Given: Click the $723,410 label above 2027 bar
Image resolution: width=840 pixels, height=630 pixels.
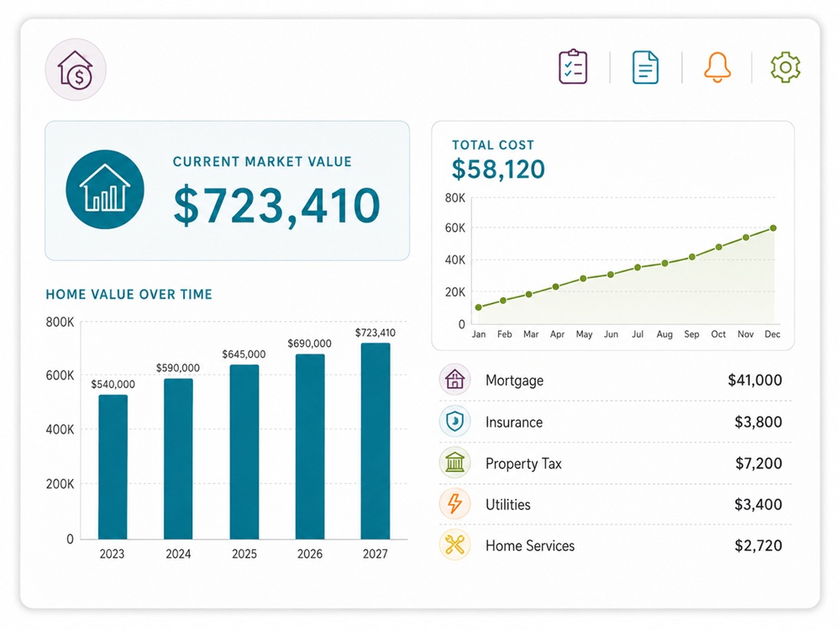Looking at the screenshot, I should tap(375, 333).
